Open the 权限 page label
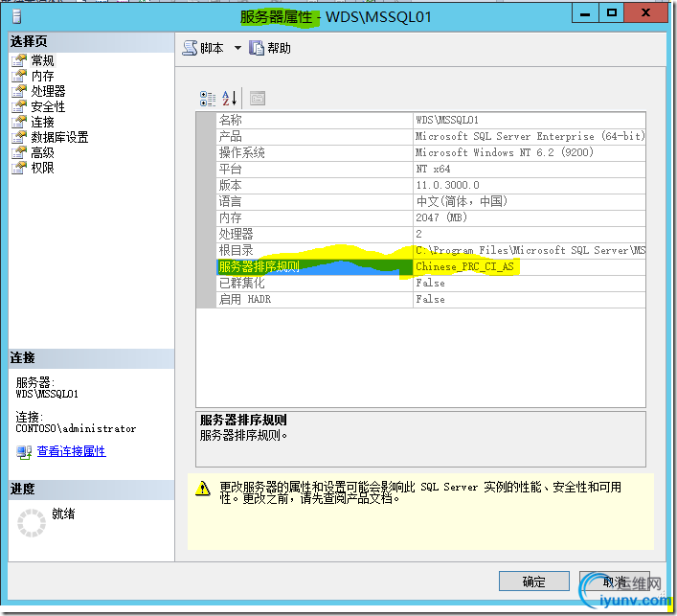The height and width of the screenshot is (616, 677). coord(43,168)
